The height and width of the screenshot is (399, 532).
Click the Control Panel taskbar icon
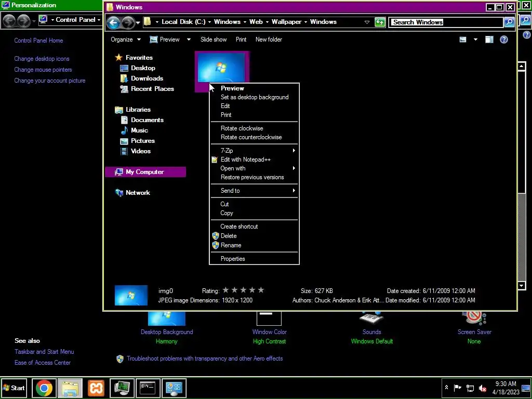click(x=174, y=388)
